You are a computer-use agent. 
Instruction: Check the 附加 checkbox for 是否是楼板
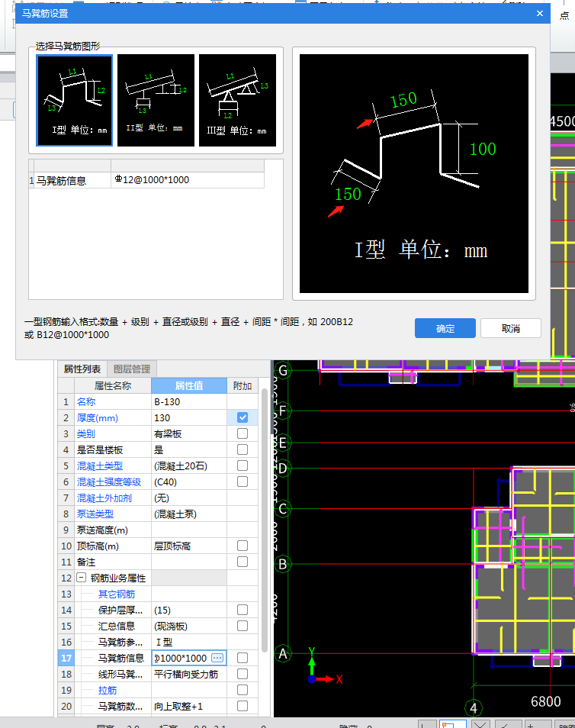(x=243, y=449)
